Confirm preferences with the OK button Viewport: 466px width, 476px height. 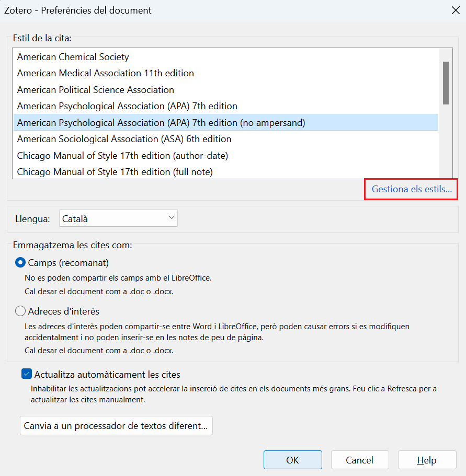pyautogui.click(x=292, y=460)
